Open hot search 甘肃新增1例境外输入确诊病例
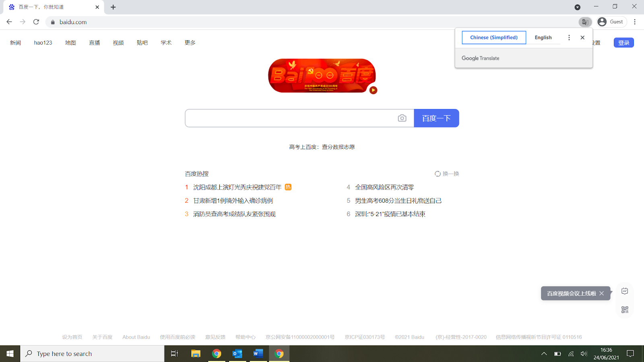This screenshot has height=362, width=644. click(x=233, y=201)
